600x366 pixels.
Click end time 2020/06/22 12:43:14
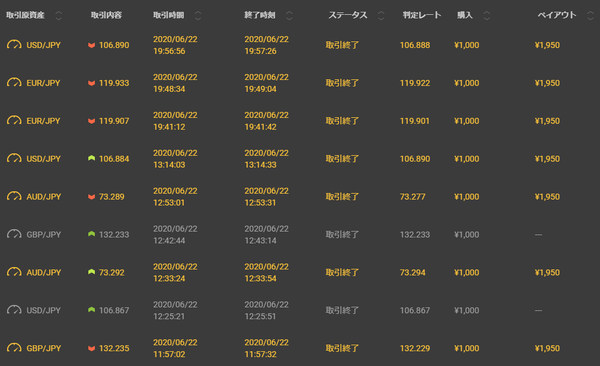pos(267,235)
